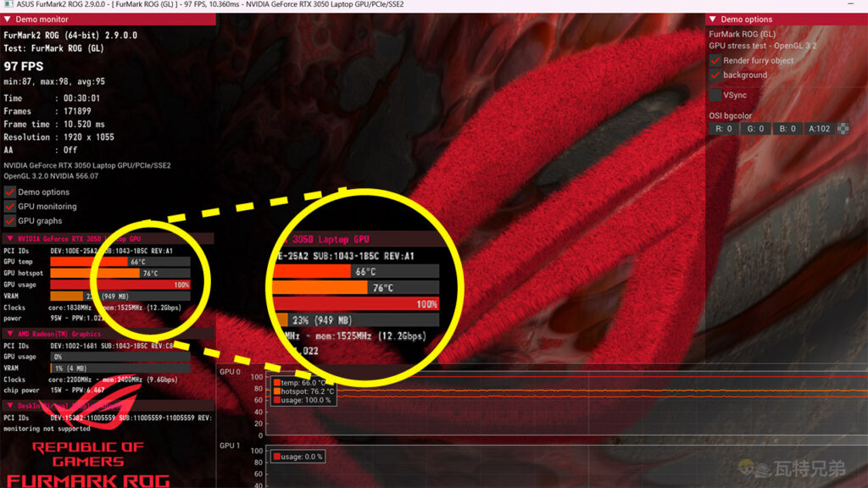
Task: Click the "97 FPS" readout
Action: coord(23,66)
